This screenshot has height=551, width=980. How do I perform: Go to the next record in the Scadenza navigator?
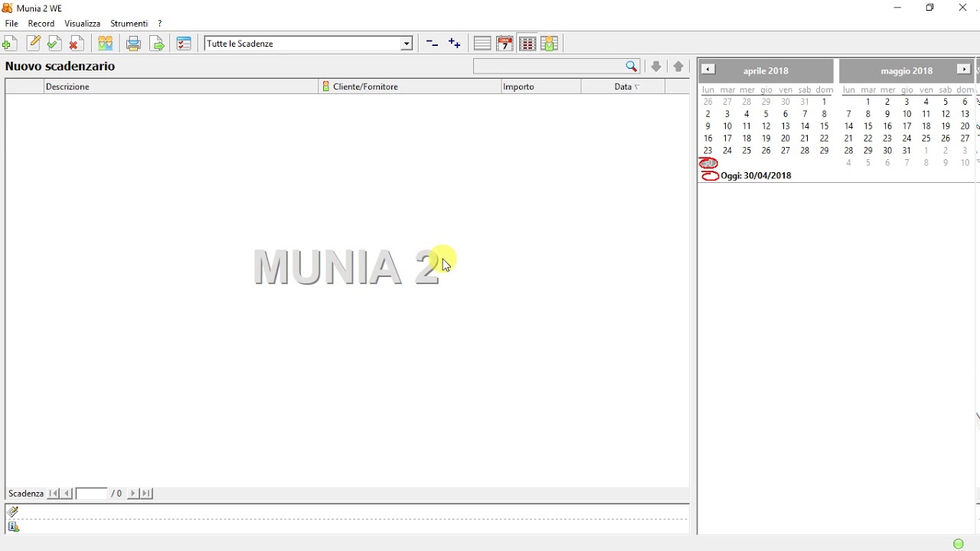pos(132,494)
